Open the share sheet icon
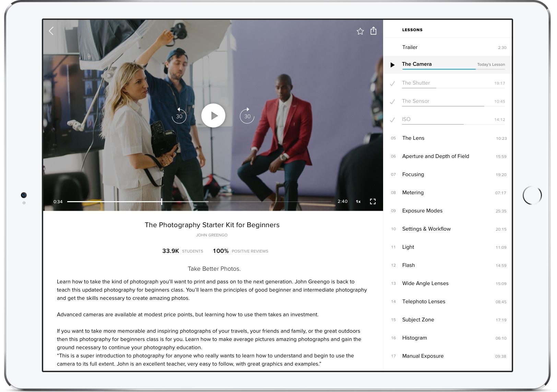The height and width of the screenshot is (392, 557). pos(374,31)
